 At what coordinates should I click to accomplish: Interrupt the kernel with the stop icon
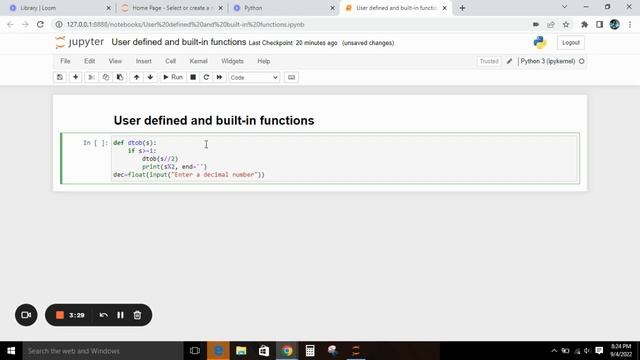tap(193, 77)
